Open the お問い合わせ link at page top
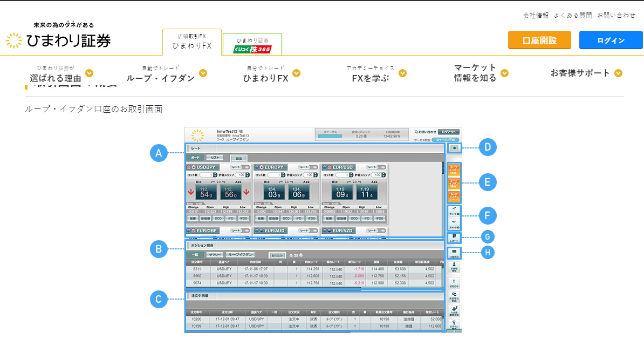The height and width of the screenshot is (339, 644). coord(616,15)
